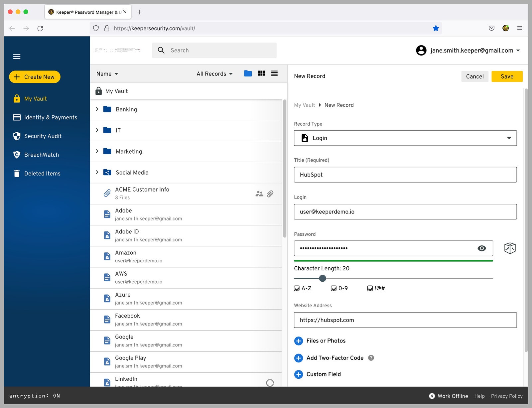Click the Two-Factor Code help icon

[371, 358]
